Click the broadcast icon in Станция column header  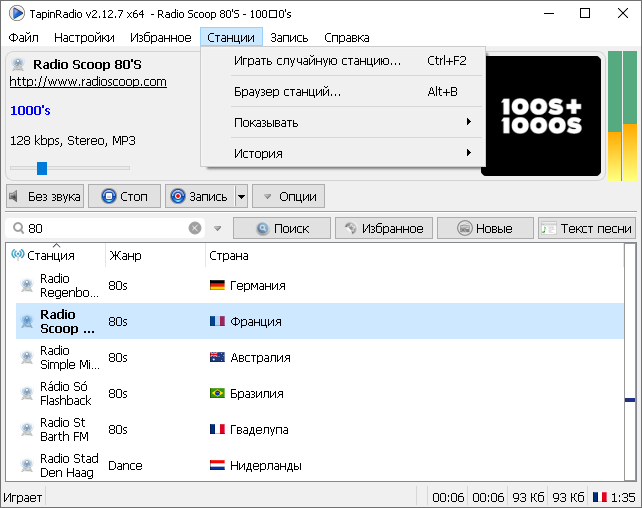coord(18,255)
